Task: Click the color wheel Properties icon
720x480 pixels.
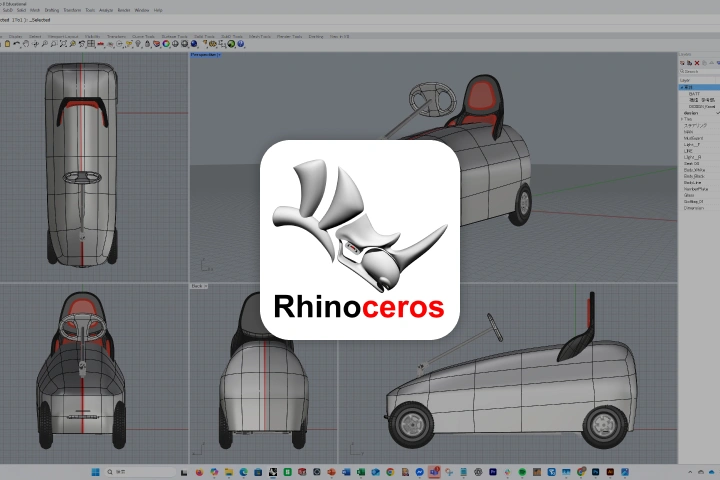Action: click(166, 44)
